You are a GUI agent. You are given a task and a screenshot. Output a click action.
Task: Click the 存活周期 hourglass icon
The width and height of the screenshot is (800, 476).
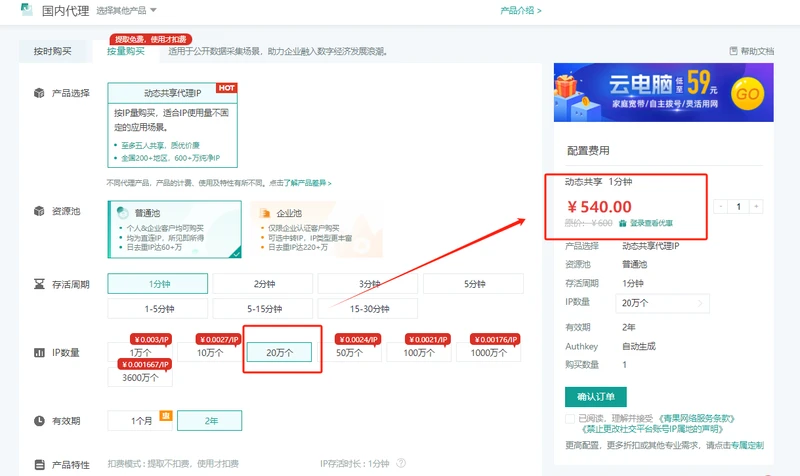tap(39, 284)
